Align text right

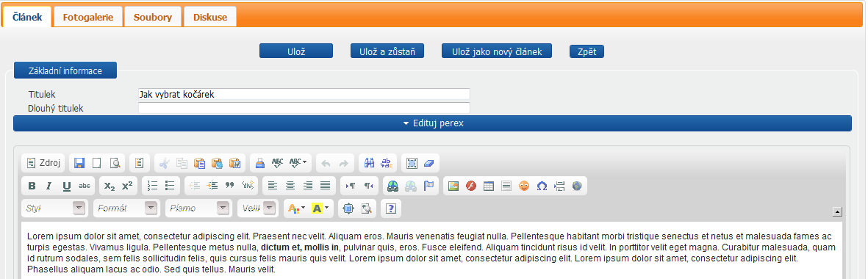coord(308,186)
